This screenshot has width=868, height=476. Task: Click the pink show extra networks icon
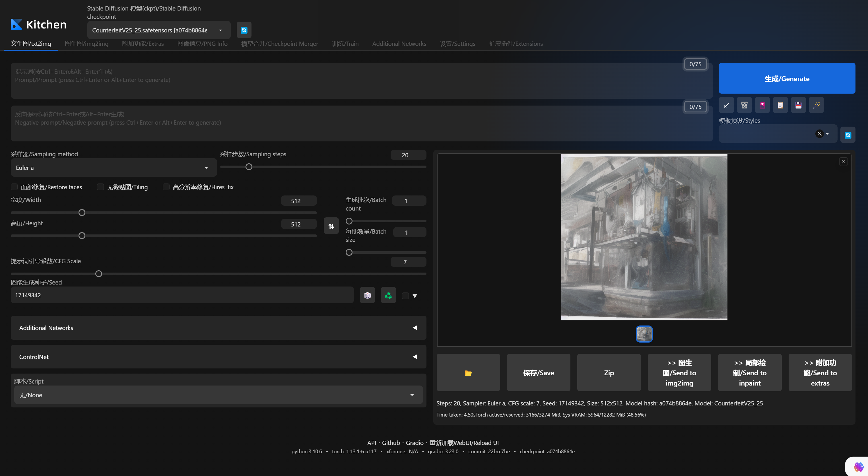(x=762, y=105)
